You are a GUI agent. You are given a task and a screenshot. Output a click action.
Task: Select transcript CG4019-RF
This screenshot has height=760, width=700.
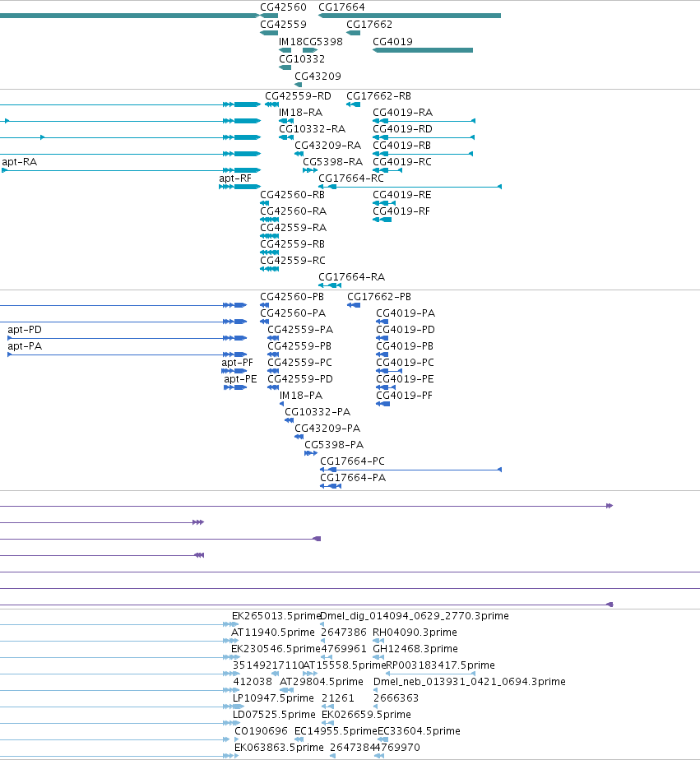tap(401, 211)
